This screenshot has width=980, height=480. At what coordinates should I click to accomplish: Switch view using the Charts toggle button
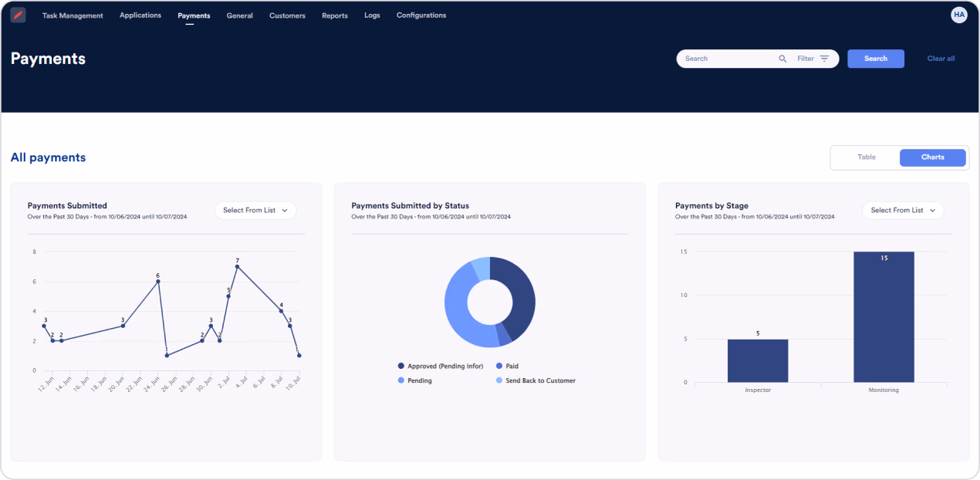[932, 157]
